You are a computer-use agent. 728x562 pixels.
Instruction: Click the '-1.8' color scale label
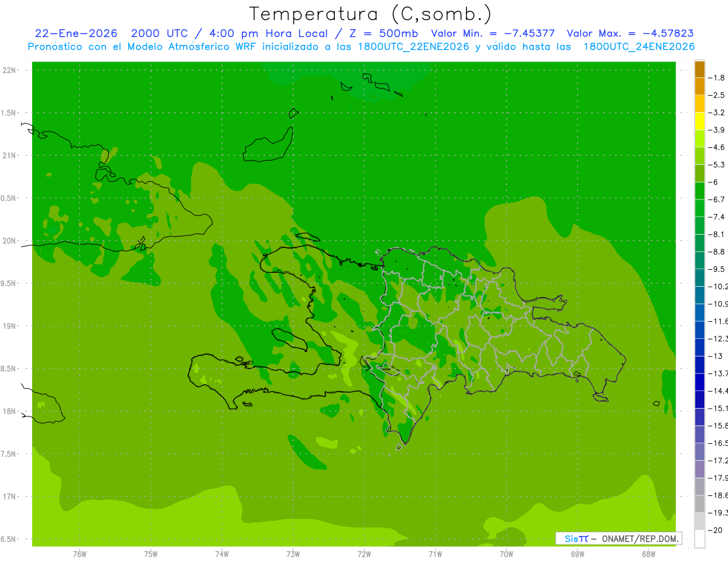717,78
